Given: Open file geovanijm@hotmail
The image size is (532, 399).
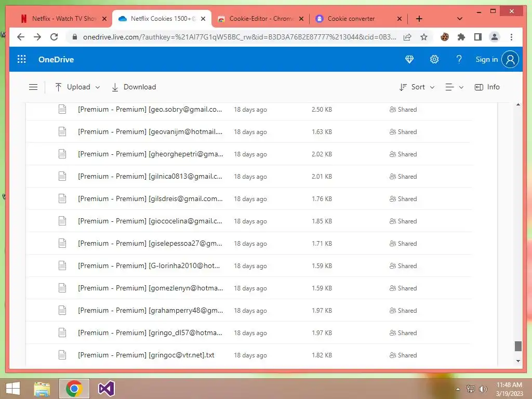Looking at the screenshot, I should 150,131.
